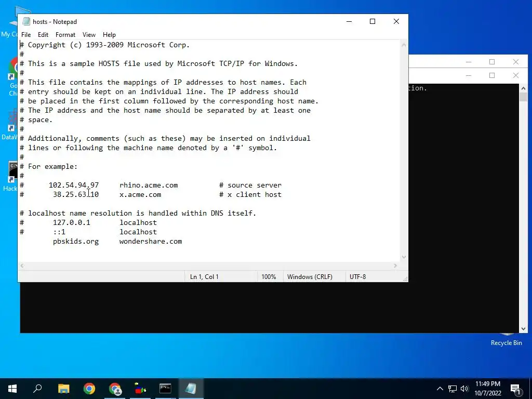
Task: Click on rhino.acme.com text
Action: (x=149, y=185)
